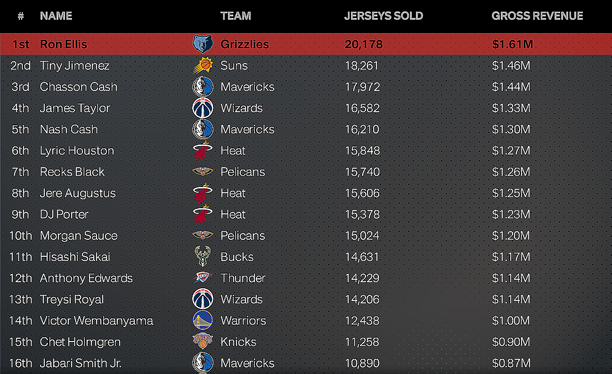Select the Bucks logo in Hisashi Sakai row
612x374 pixels.
tap(203, 256)
